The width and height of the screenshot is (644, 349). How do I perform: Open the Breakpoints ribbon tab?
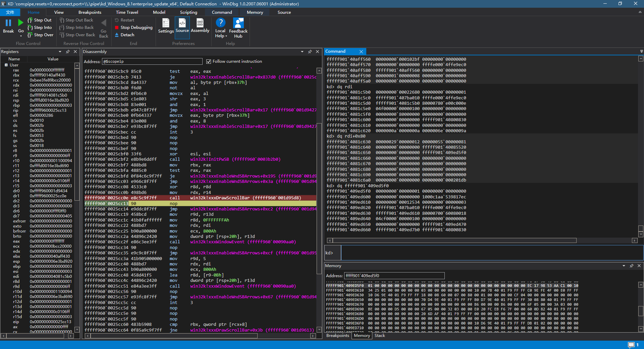(x=90, y=12)
